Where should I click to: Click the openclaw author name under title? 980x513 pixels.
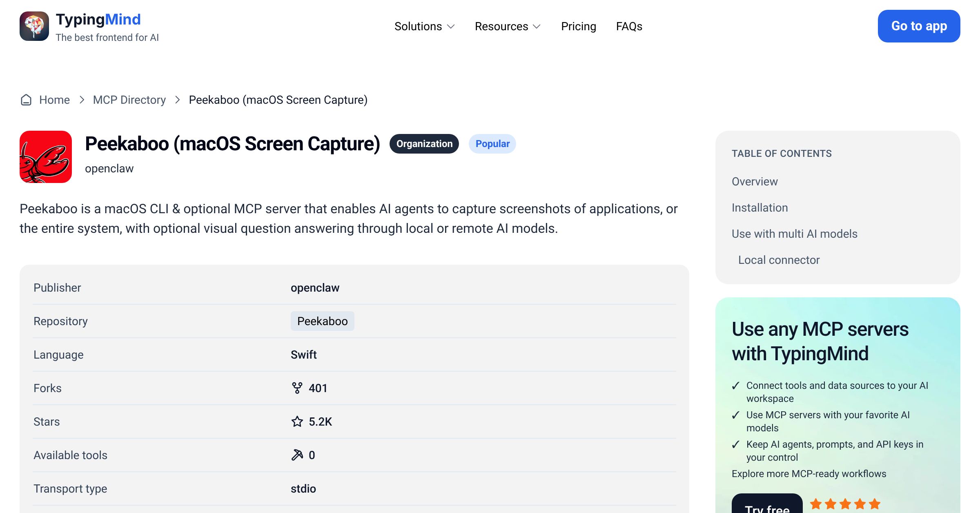tap(109, 168)
